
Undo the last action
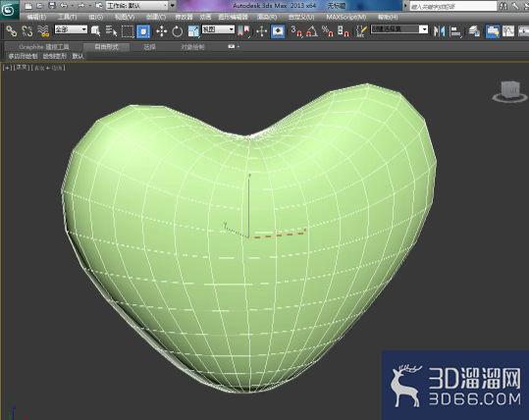pos(64,6)
